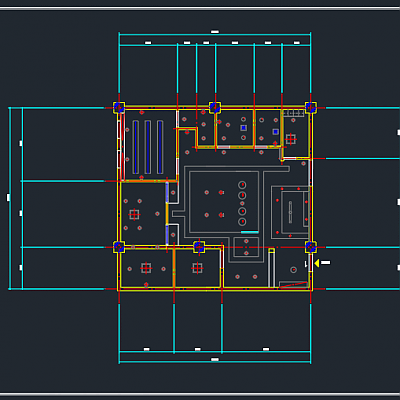
Task: Select the circle fixture in the bottom-right entrance room
Action: tap(293, 270)
